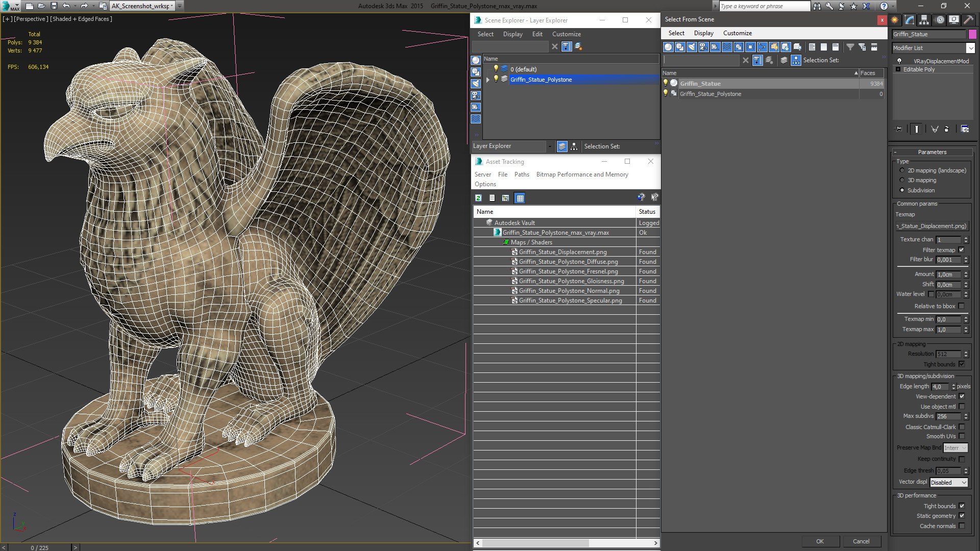Open the Create command panel tab
980x551 pixels.
click(x=895, y=20)
